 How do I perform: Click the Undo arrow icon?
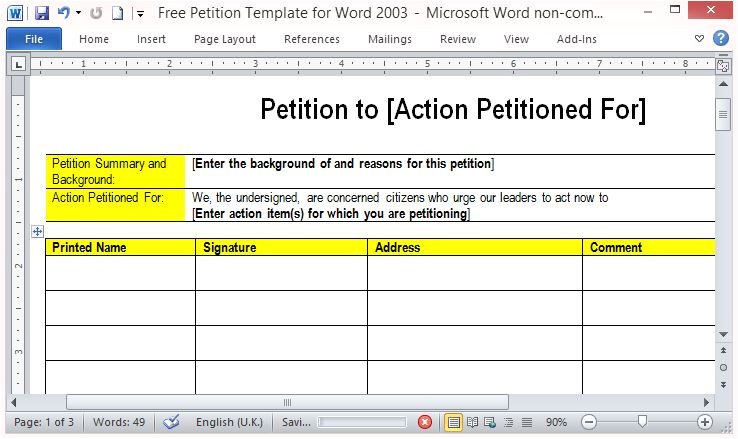(x=63, y=13)
